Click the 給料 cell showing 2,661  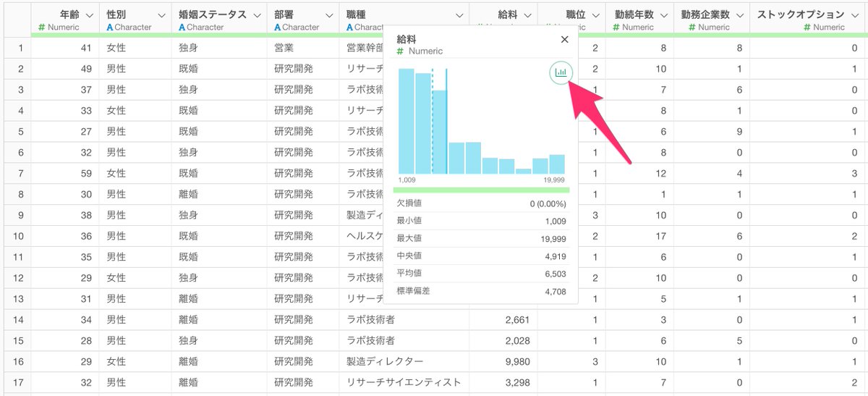coord(503,319)
